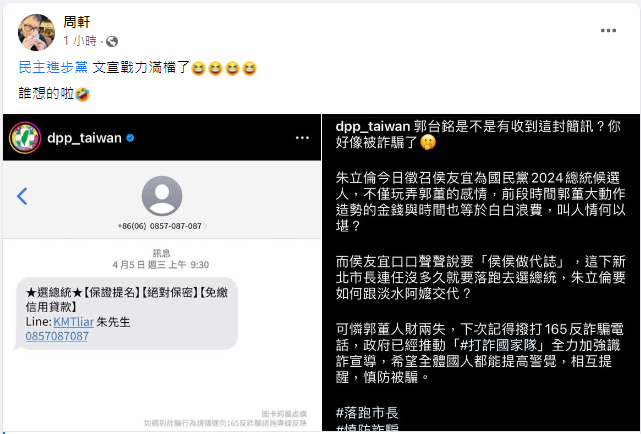Click the 0857087087 phone number link

(x=57, y=336)
